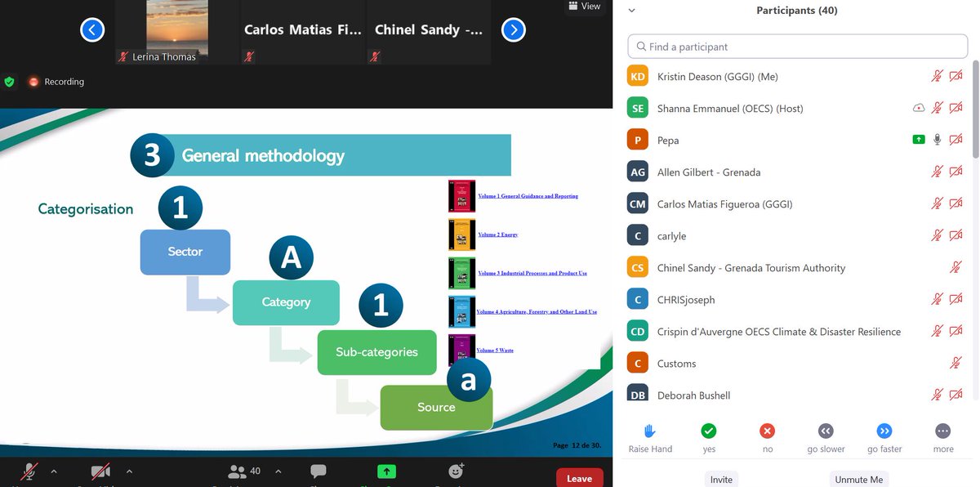Click Shanna Emmanuel cloud recording icon

click(x=919, y=108)
